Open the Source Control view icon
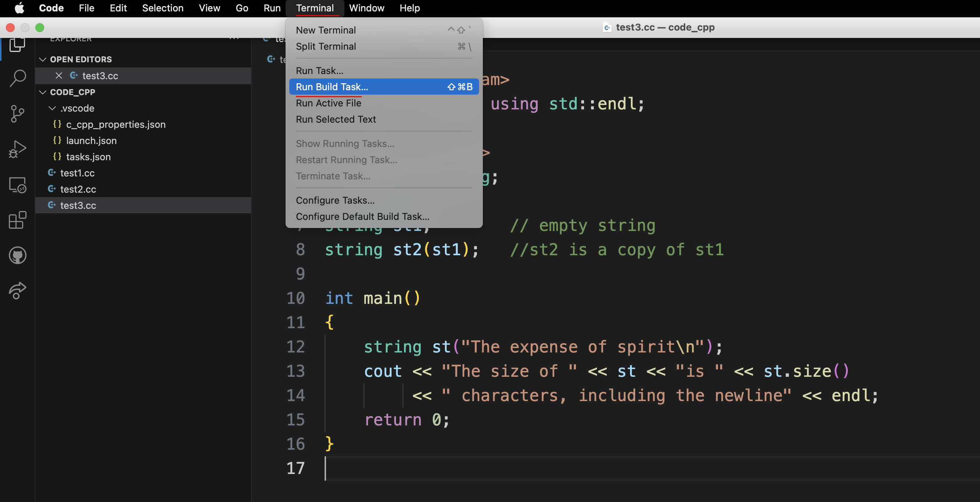This screenshot has height=502, width=980. (x=17, y=113)
